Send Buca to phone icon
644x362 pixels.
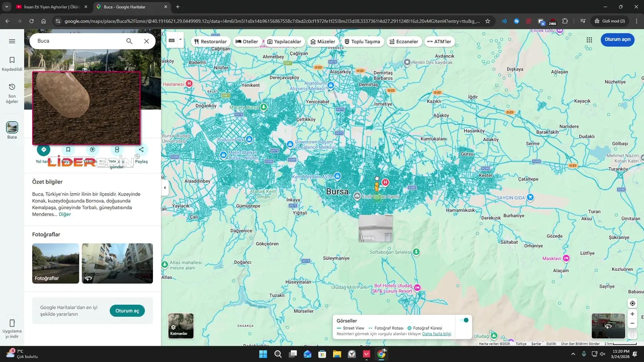117,149
